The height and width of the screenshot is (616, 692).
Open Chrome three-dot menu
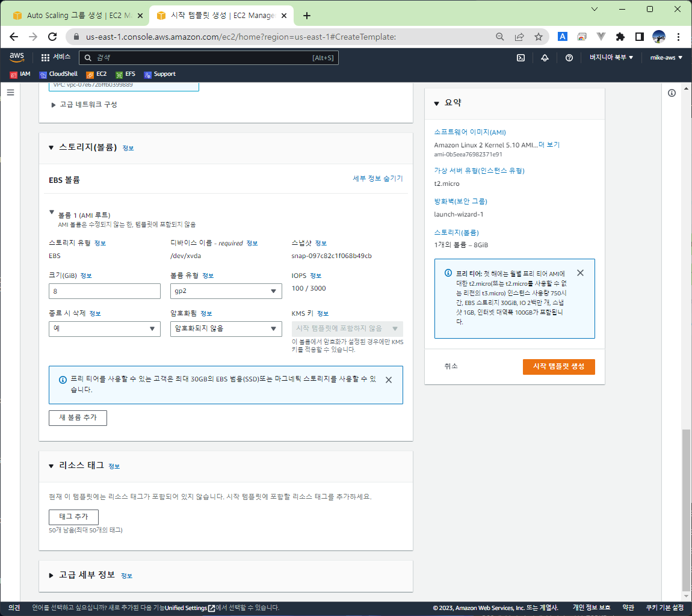tap(678, 37)
